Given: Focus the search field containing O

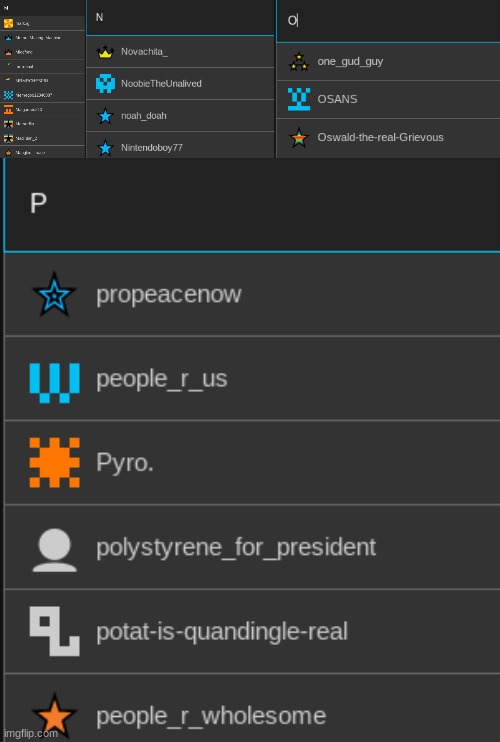Looking at the screenshot, I should click(x=388, y=20).
